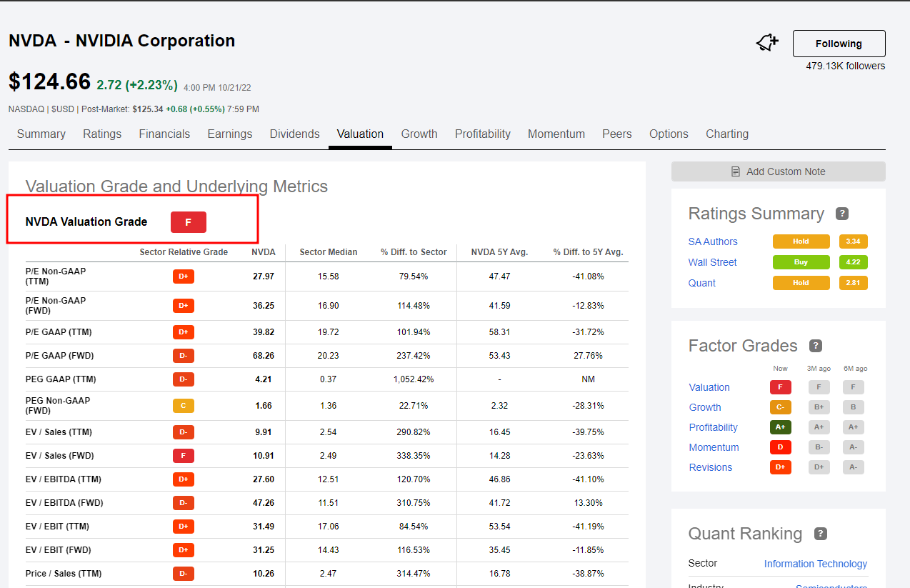910x588 pixels.
Task: Open Growth factor grade link
Action: [705, 407]
